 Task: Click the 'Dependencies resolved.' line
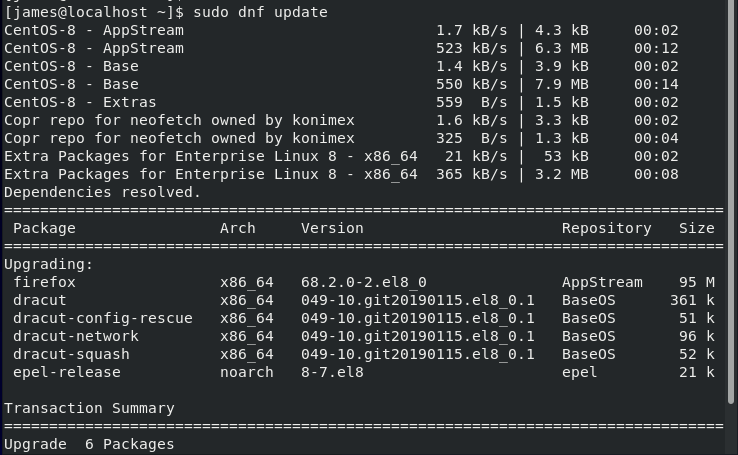tap(102, 192)
